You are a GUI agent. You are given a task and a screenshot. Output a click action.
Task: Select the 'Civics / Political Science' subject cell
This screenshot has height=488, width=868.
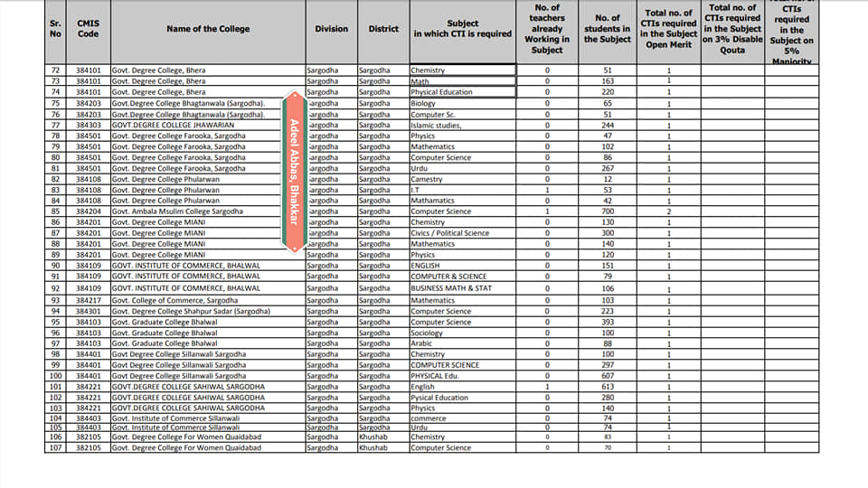point(462,233)
